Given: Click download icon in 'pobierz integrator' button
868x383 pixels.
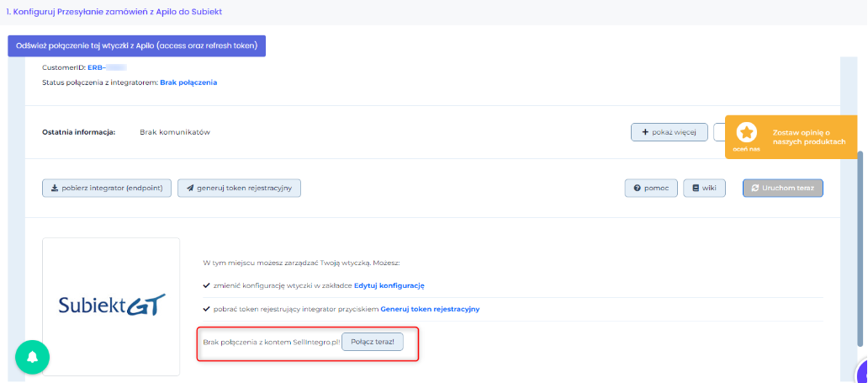Looking at the screenshot, I should point(54,188).
